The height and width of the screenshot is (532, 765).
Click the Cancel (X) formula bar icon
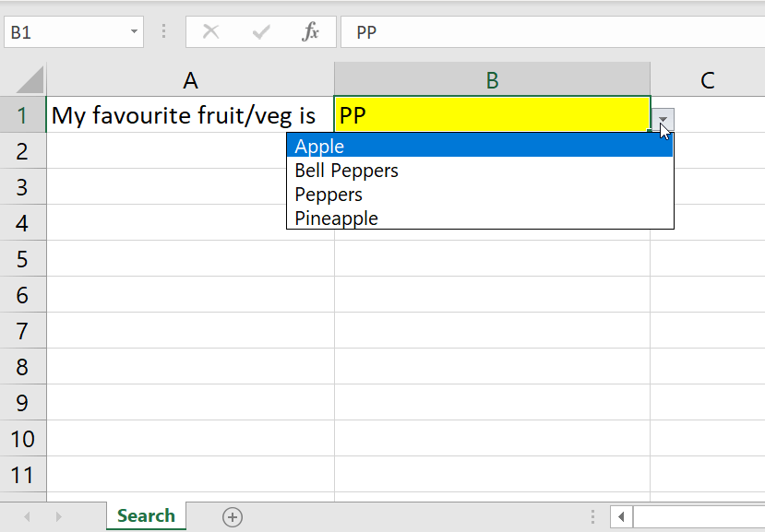210,32
